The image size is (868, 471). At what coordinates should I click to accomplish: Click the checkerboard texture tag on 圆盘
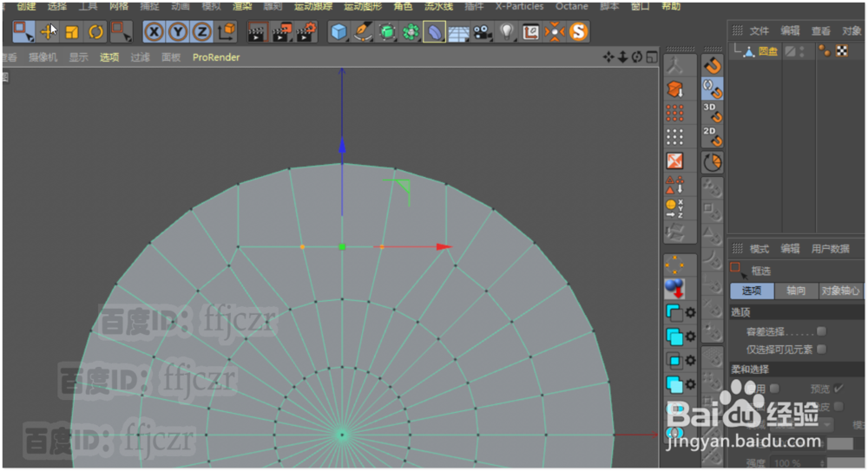[842, 51]
